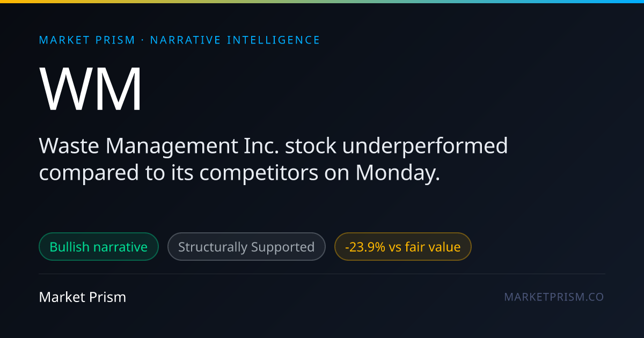
Task: Click MARKET PRISM in the header tagline
Action: tap(87, 40)
